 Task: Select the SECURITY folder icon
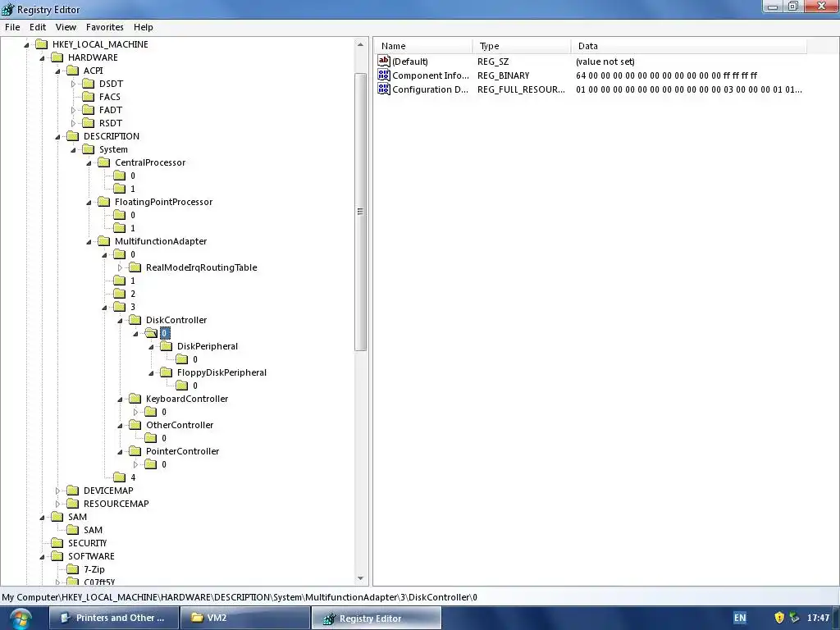click(57, 543)
